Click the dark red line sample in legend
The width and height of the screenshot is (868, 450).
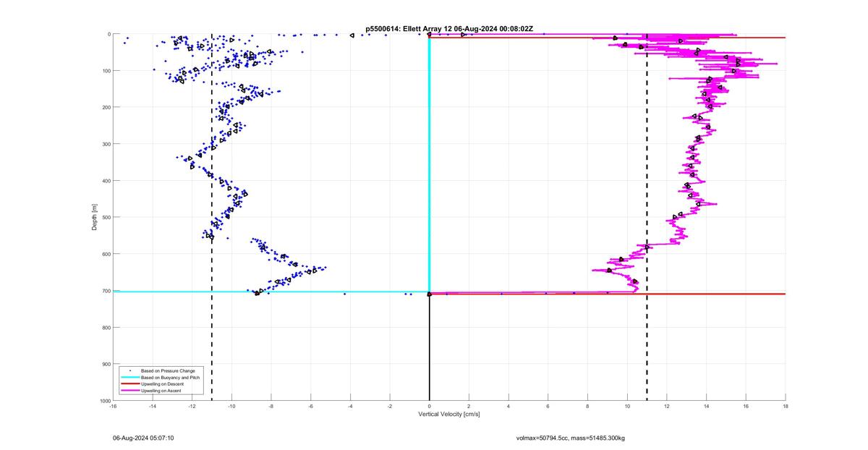pyautogui.click(x=130, y=384)
